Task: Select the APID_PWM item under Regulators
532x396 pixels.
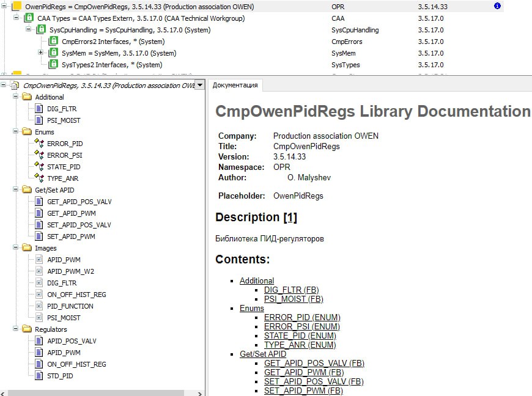Action: pyautogui.click(x=64, y=353)
